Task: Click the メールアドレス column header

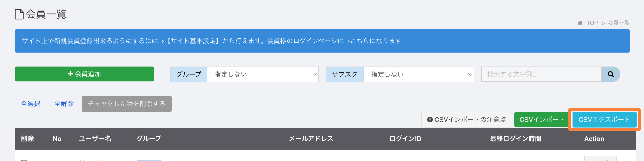Action: [311, 139]
